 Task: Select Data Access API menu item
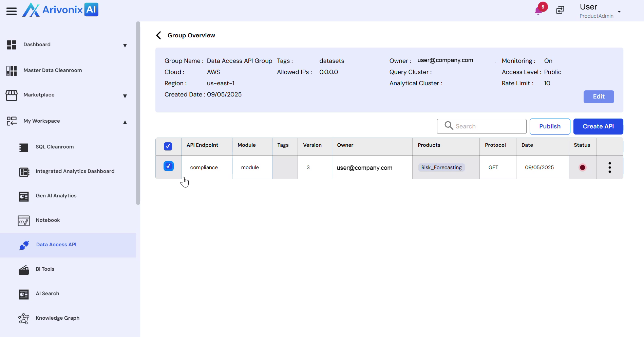click(56, 245)
